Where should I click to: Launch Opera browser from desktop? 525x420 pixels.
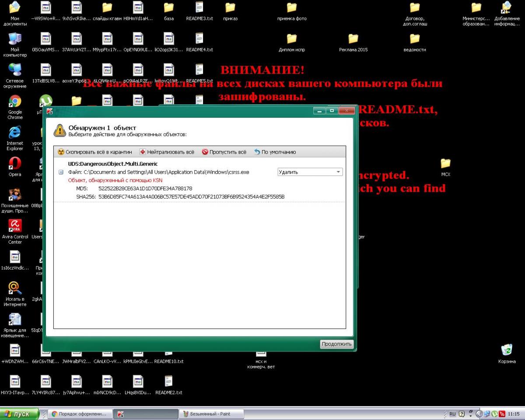(x=15, y=167)
